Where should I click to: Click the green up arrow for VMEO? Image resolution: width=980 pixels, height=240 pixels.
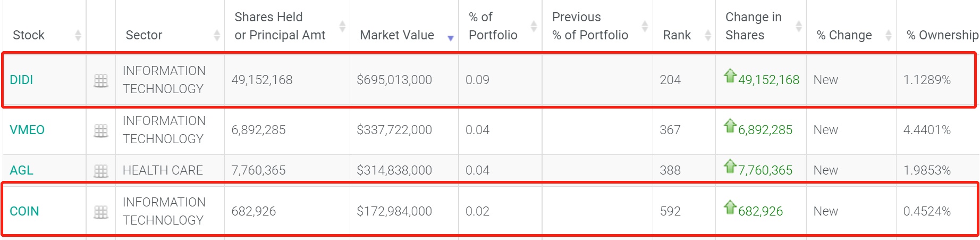coord(730,126)
